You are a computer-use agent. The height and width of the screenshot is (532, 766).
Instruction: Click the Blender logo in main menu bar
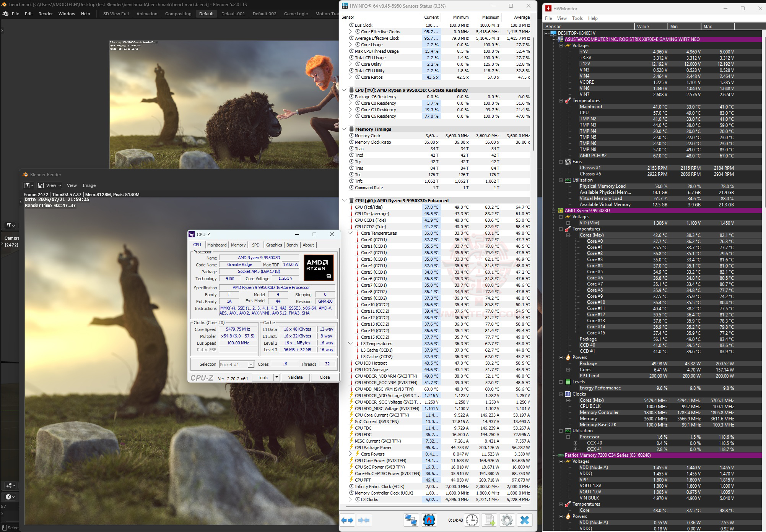pos(5,14)
